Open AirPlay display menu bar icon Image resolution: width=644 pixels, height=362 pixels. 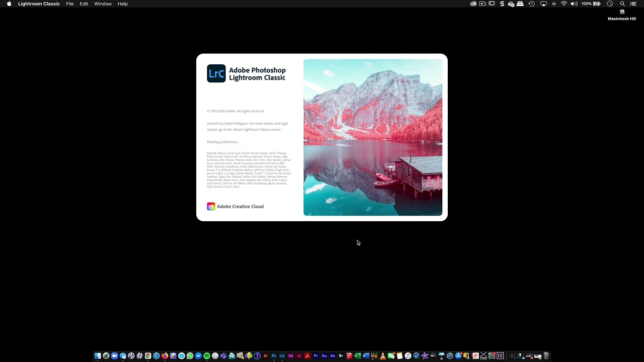click(543, 4)
